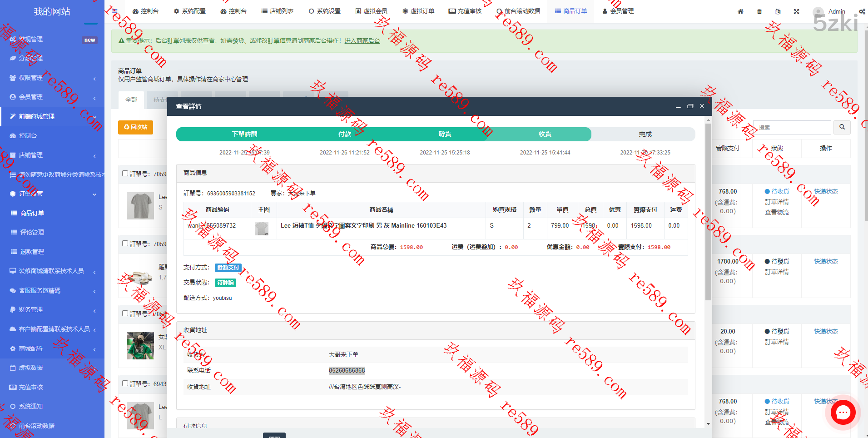Expand the 店铺管理 sidebar menu
Image resolution: width=868 pixels, height=438 pixels.
94,155
